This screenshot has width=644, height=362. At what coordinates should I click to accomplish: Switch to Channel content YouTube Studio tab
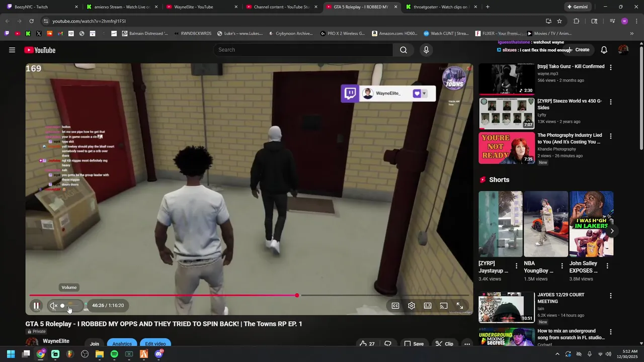[282, 7]
